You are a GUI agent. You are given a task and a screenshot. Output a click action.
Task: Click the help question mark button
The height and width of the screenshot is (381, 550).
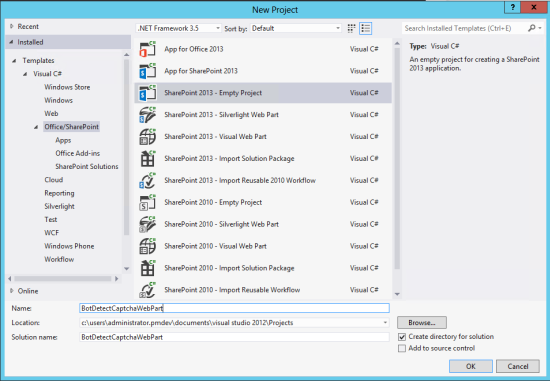(512, 7)
